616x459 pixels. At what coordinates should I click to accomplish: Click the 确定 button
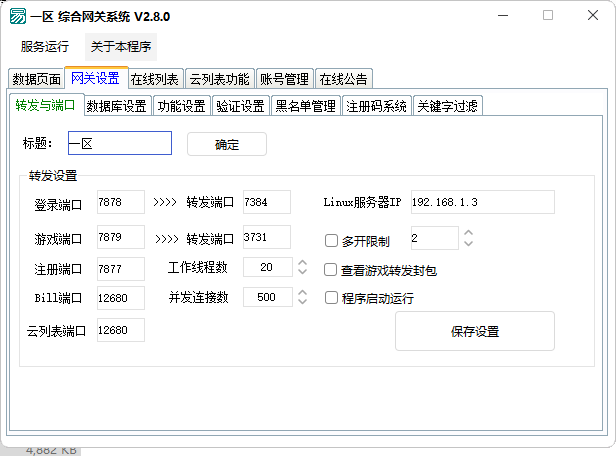click(x=227, y=144)
